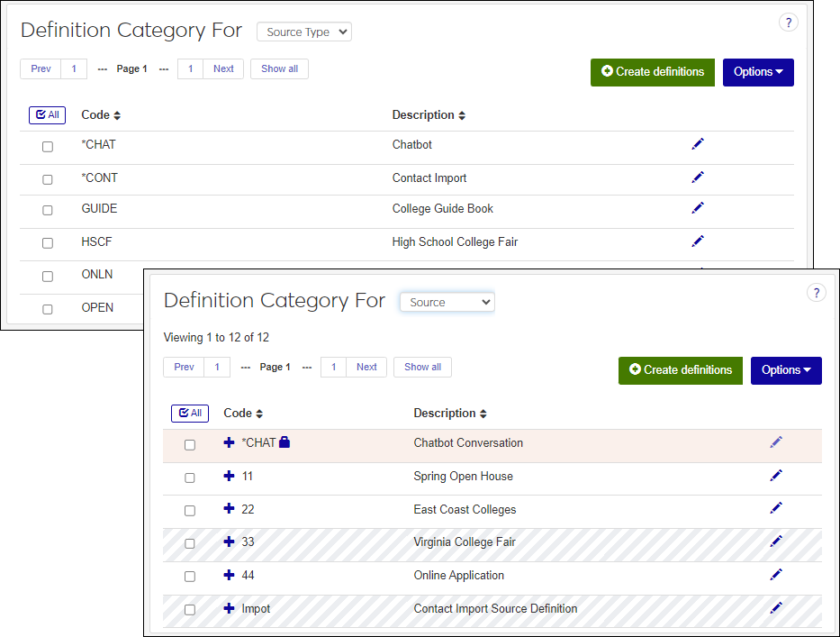Viewport: 840px width, 637px height.
Task: Edit the College Guide Book definition
Action: point(697,208)
